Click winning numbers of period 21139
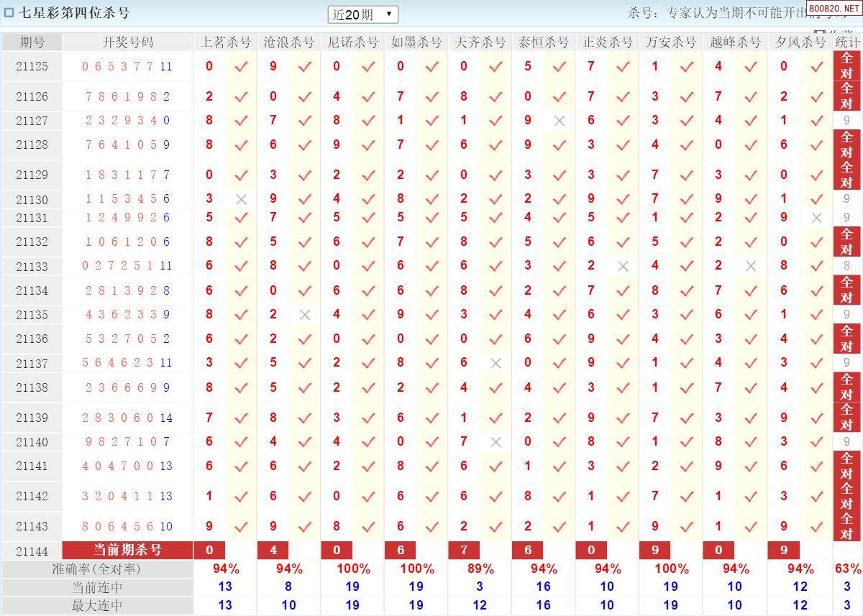 (x=128, y=418)
